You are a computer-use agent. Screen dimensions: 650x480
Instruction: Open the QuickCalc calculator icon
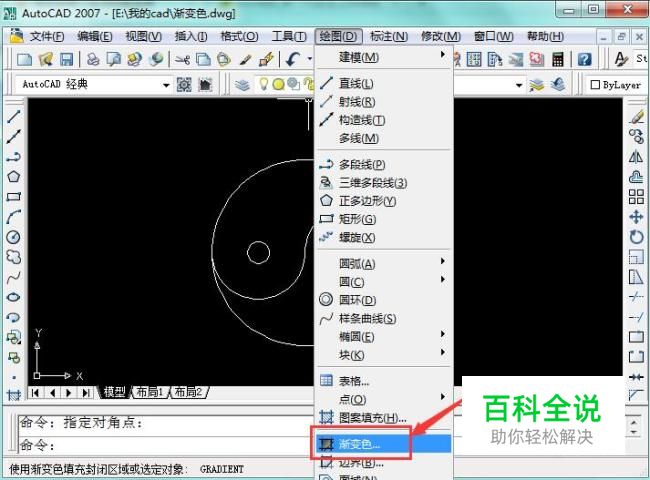pos(558,60)
